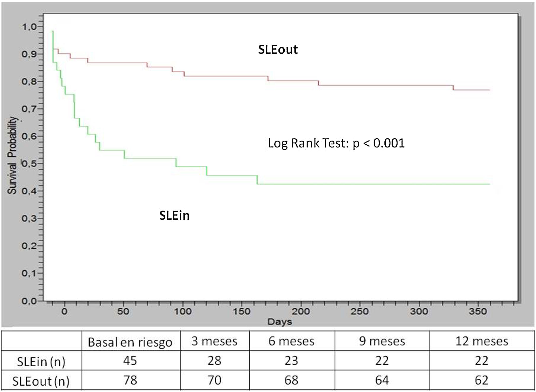Click the SLEout (n) row header
This screenshot has height=392, width=536.
pos(41,381)
